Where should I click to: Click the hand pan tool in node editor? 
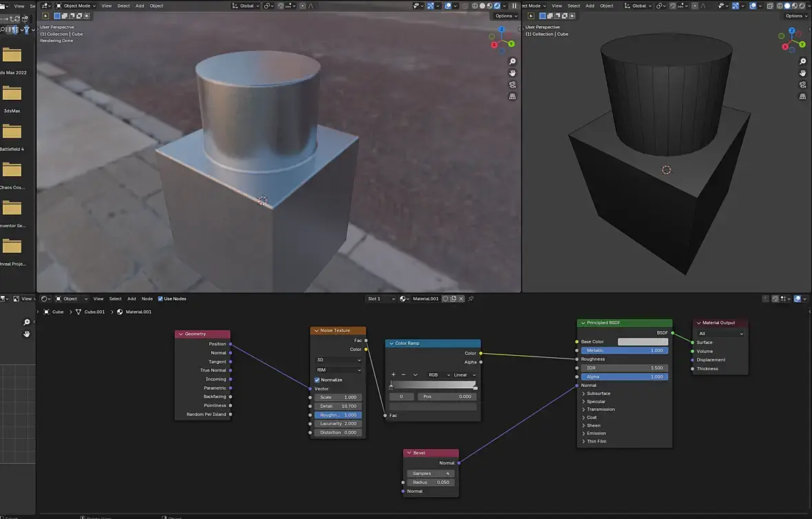(x=27, y=334)
